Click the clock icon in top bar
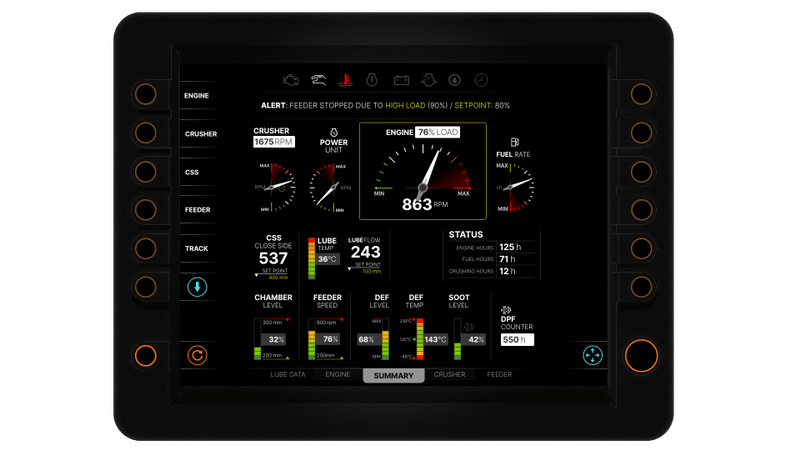800x450 pixels. 481,79
